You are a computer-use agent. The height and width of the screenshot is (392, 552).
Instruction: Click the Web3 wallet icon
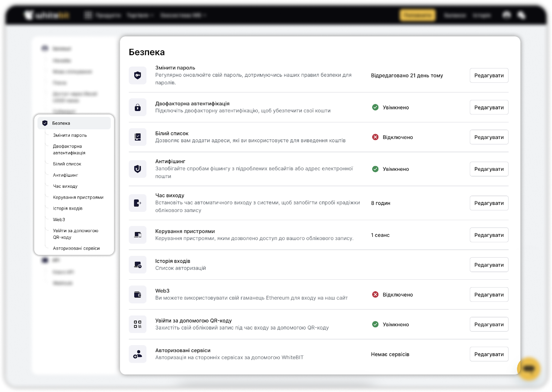point(138,295)
